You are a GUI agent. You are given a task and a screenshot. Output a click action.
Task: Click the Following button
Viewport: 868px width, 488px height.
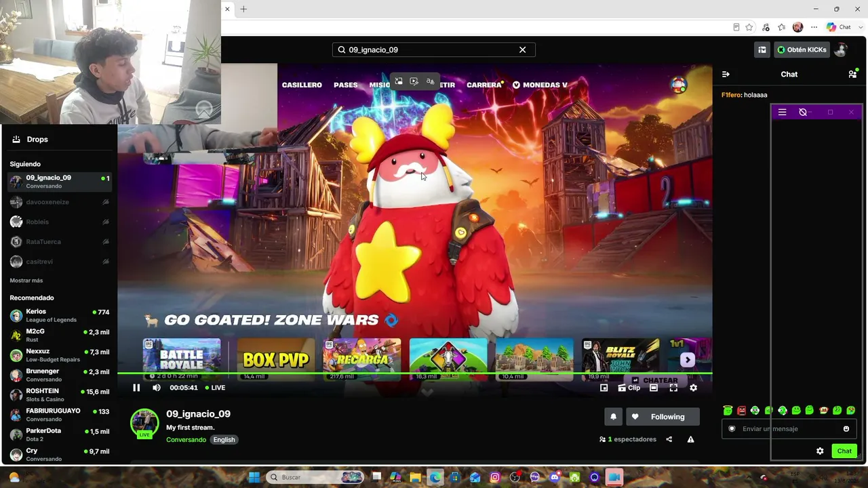(x=662, y=417)
